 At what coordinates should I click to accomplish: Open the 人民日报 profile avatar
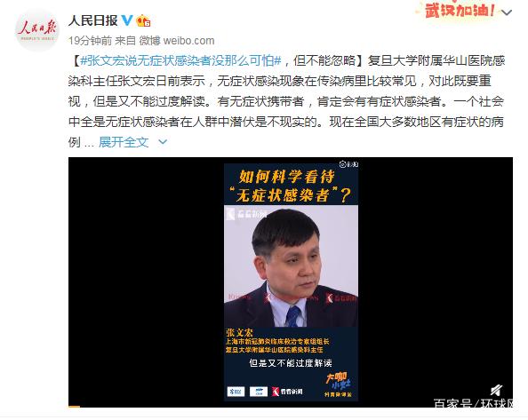pos(37,30)
